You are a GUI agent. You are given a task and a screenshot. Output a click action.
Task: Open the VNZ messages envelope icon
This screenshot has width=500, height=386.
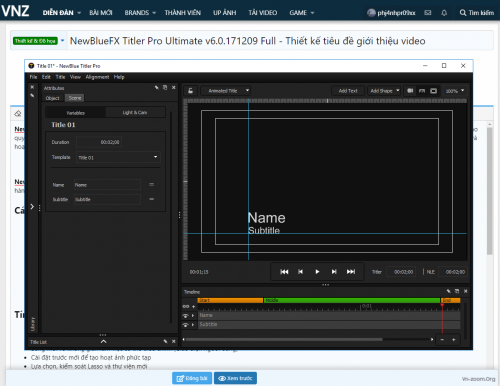(428, 13)
